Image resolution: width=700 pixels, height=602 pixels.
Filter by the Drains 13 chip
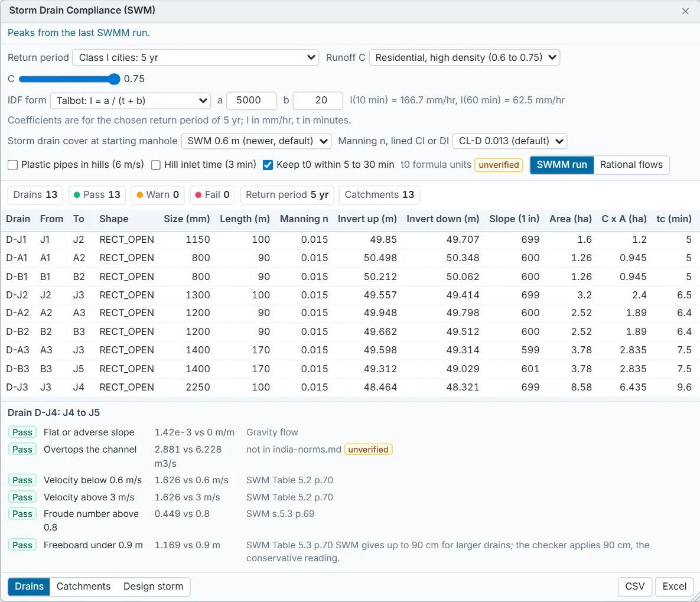[x=35, y=195]
